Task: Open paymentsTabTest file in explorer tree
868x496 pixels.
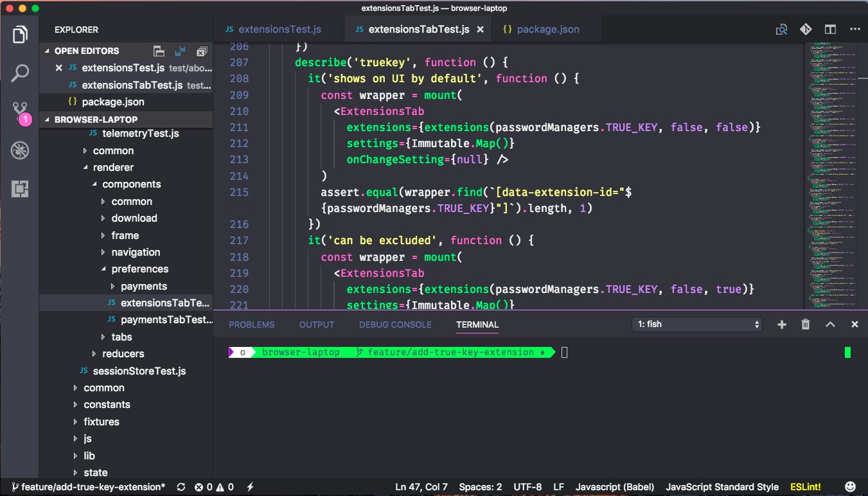Action: (x=165, y=319)
